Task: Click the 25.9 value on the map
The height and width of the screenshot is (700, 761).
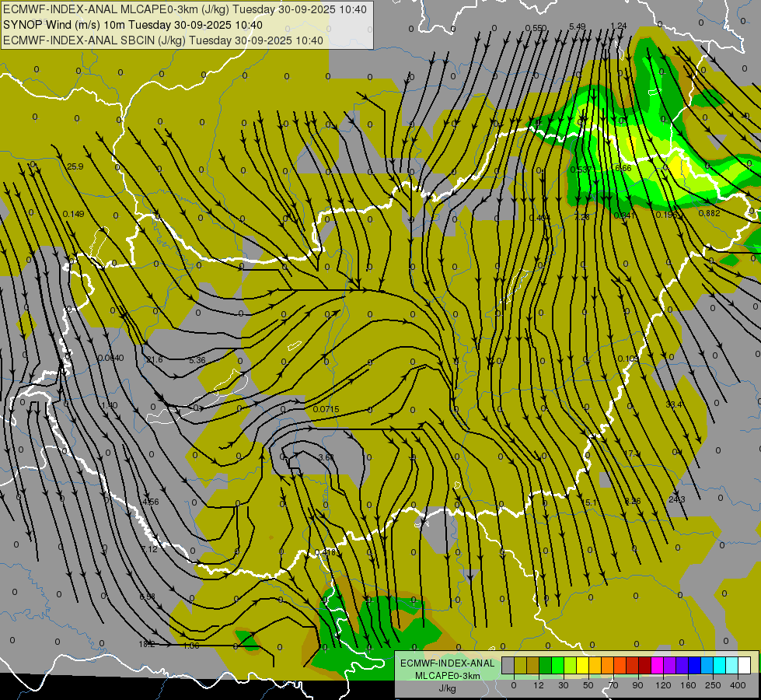Action: [x=75, y=166]
